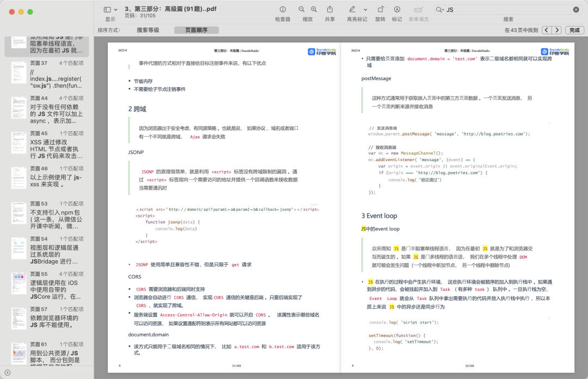Click the document.domain subheading
The image size is (588, 379).
149,334
